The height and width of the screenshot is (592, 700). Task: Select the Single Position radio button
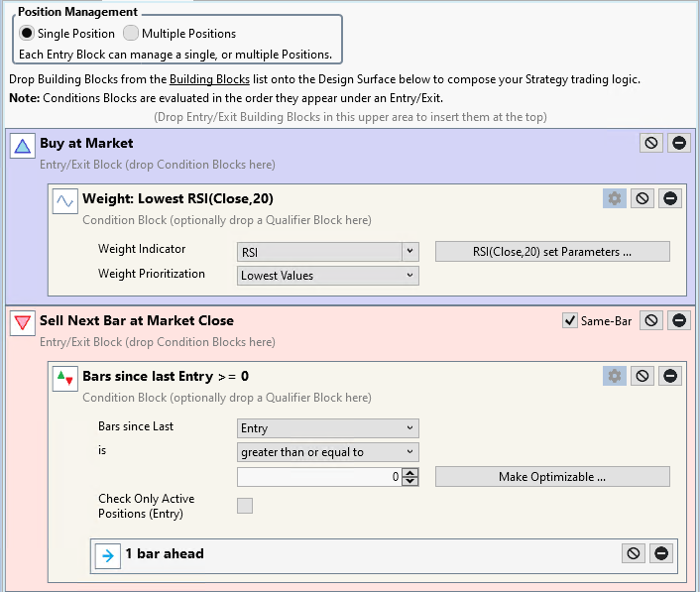click(x=27, y=34)
